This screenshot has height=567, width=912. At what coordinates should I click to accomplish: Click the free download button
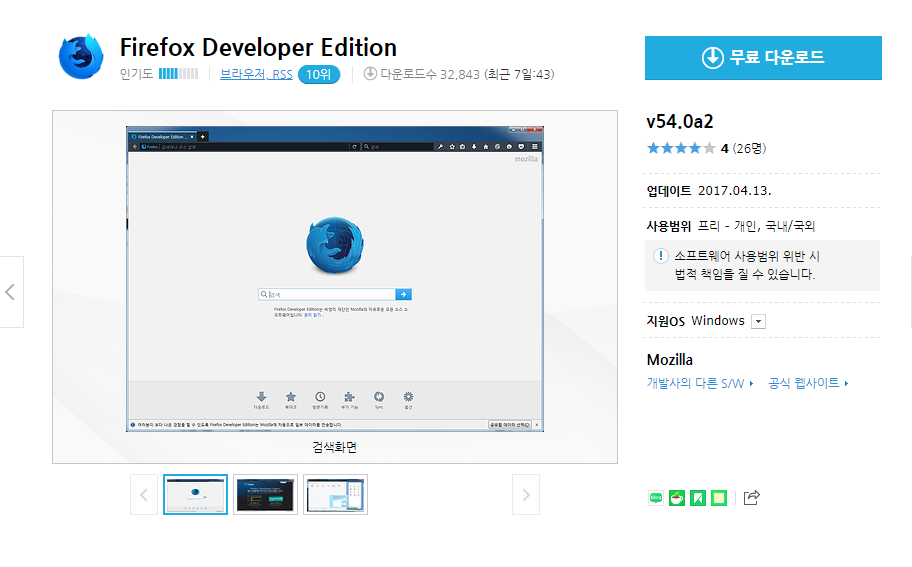[763, 58]
